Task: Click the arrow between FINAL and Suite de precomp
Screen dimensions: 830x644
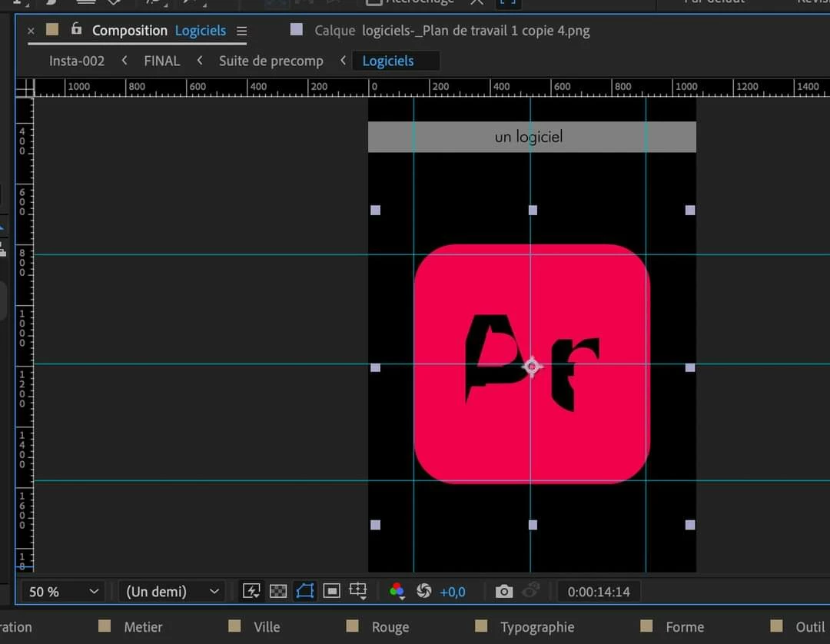Action: (200, 60)
